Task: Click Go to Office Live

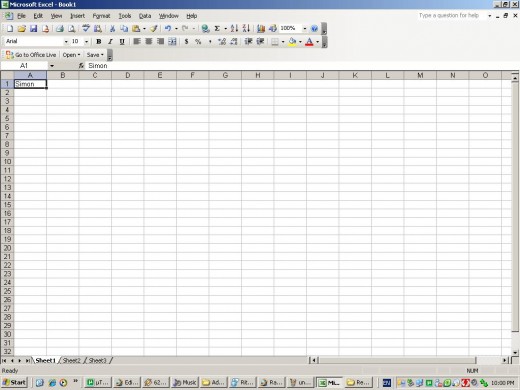Action: pos(31,55)
